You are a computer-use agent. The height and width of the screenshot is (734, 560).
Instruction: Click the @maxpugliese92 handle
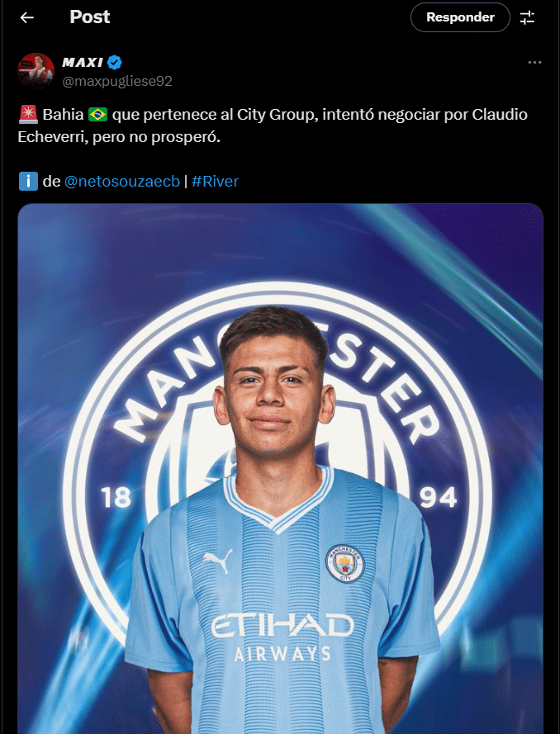(x=117, y=81)
